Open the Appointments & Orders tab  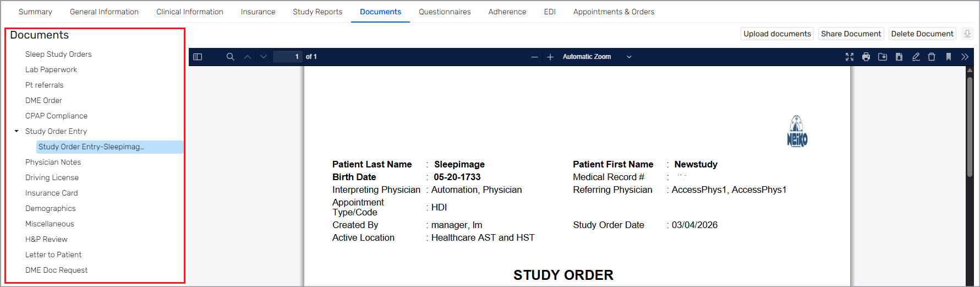click(x=614, y=12)
